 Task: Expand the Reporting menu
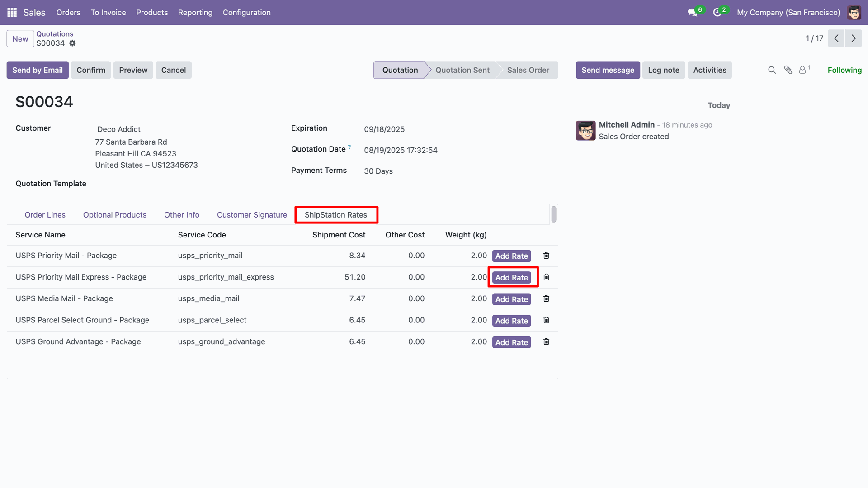point(195,13)
